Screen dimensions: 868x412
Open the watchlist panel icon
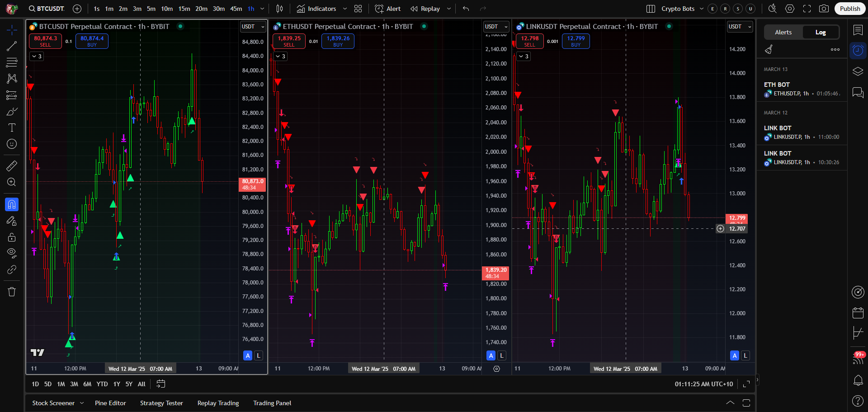[858, 30]
